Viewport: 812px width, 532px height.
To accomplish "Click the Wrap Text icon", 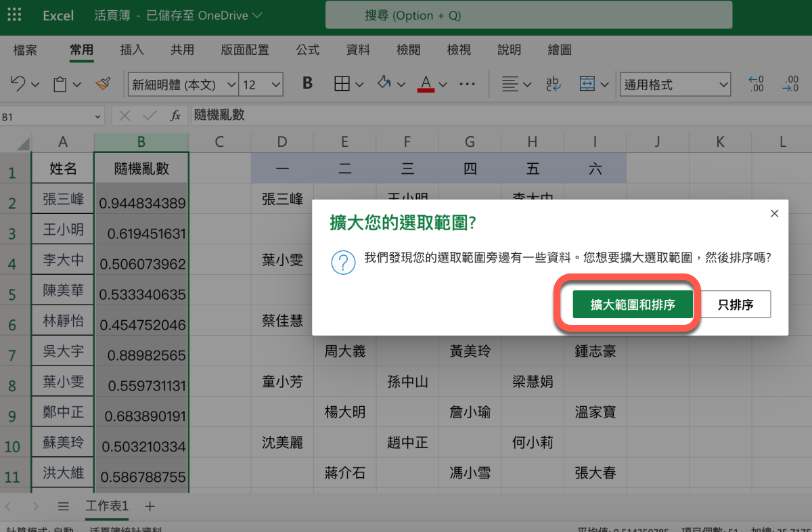I will point(553,84).
